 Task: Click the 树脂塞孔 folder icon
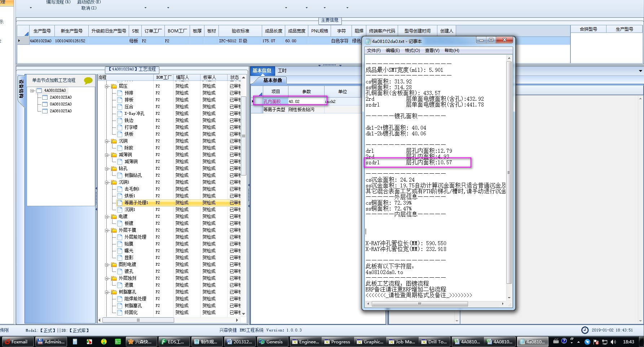click(x=114, y=292)
